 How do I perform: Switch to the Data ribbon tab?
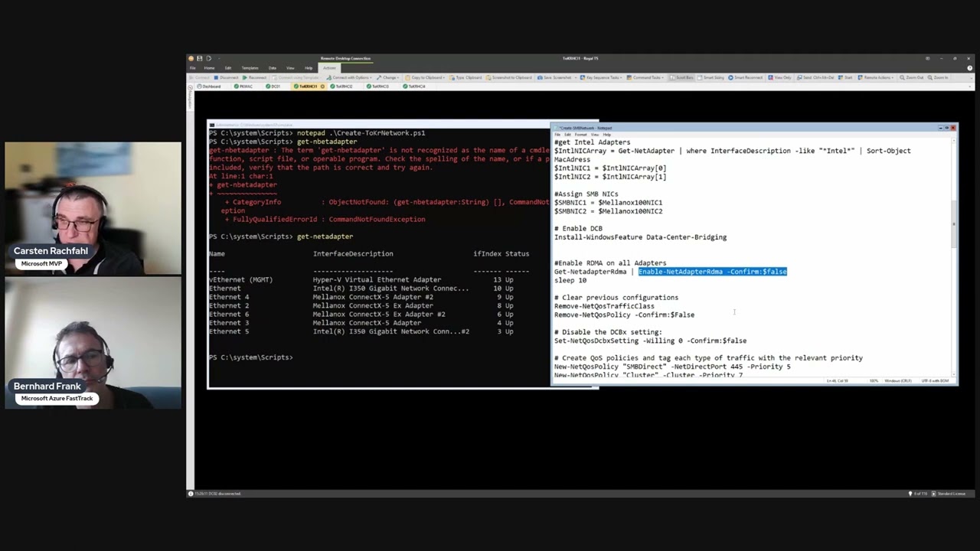click(272, 68)
